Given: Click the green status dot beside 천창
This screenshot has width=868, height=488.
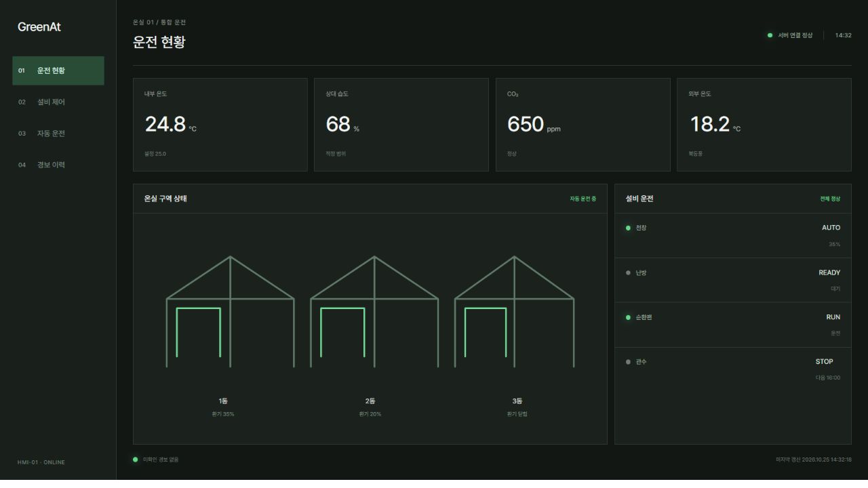Looking at the screenshot, I should tap(628, 228).
